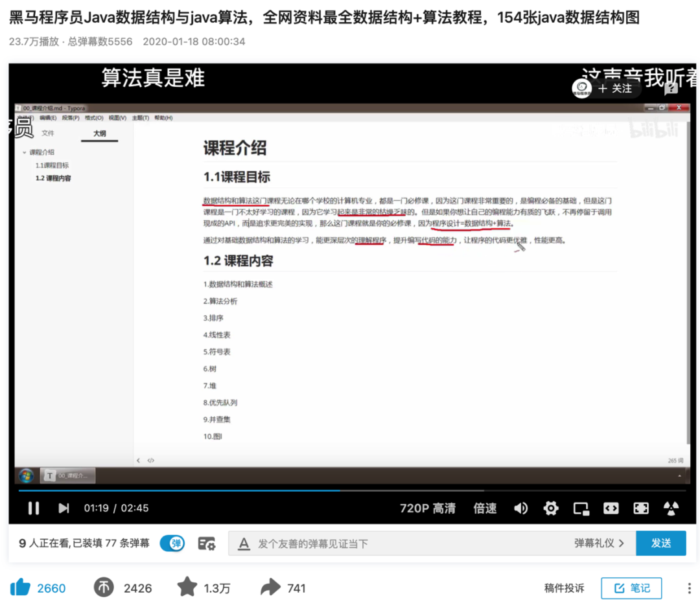
Task: Open the danmaku settings icon
Action: [207, 543]
